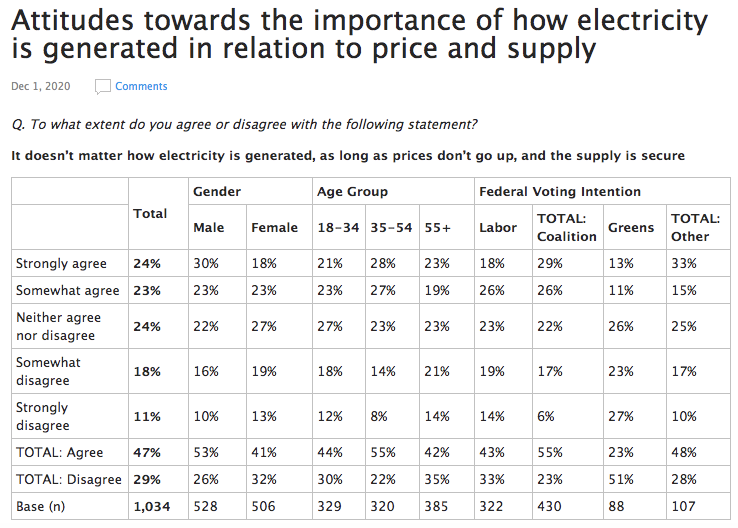
Task: Click the Gender group header
Action: click(x=217, y=191)
